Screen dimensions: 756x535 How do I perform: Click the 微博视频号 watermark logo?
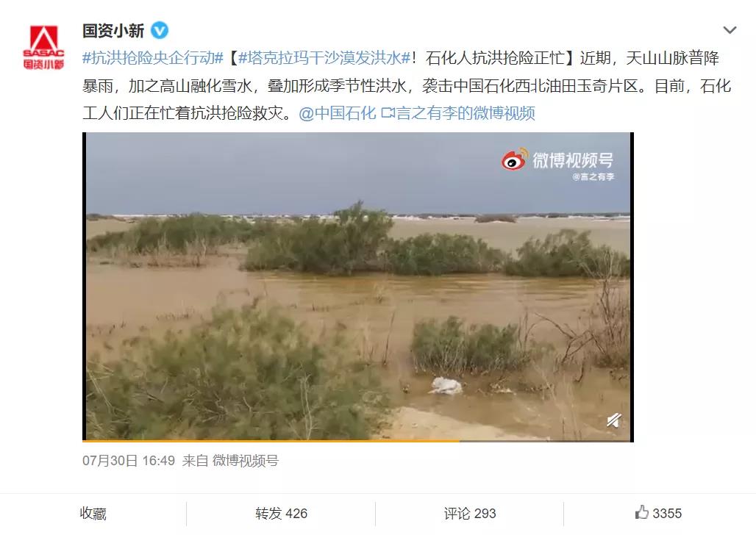[557, 160]
